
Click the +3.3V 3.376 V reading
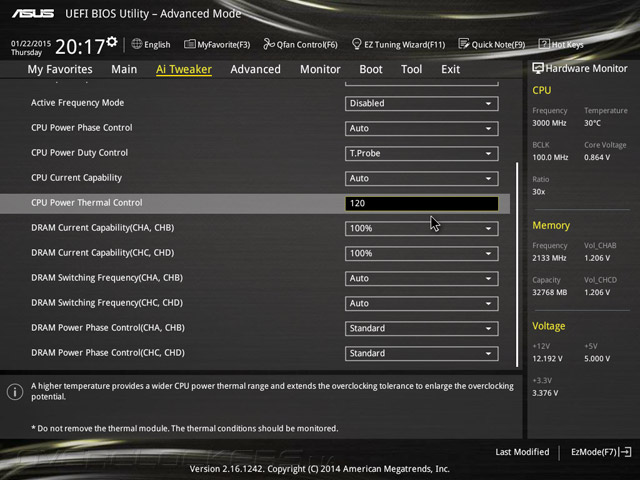point(545,393)
